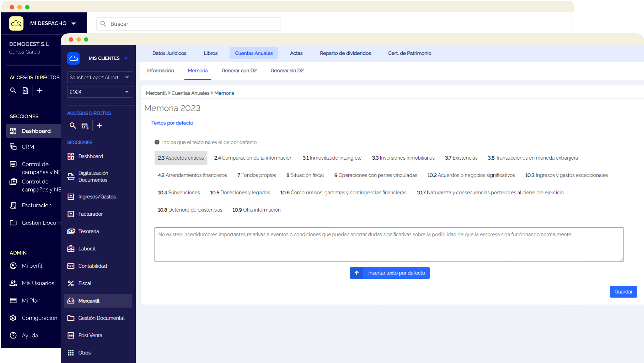
Task: Select 3.1 Inmovilizado intangible
Action: (332, 158)
